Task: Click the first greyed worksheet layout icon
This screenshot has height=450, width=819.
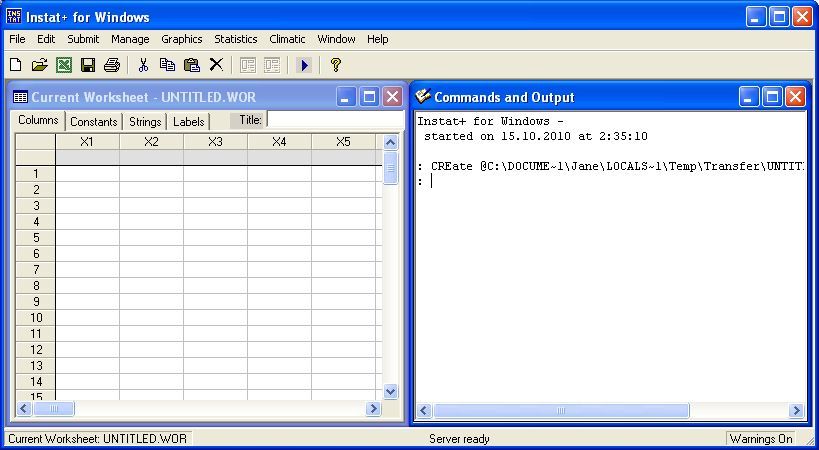Action: click(248, 65)
